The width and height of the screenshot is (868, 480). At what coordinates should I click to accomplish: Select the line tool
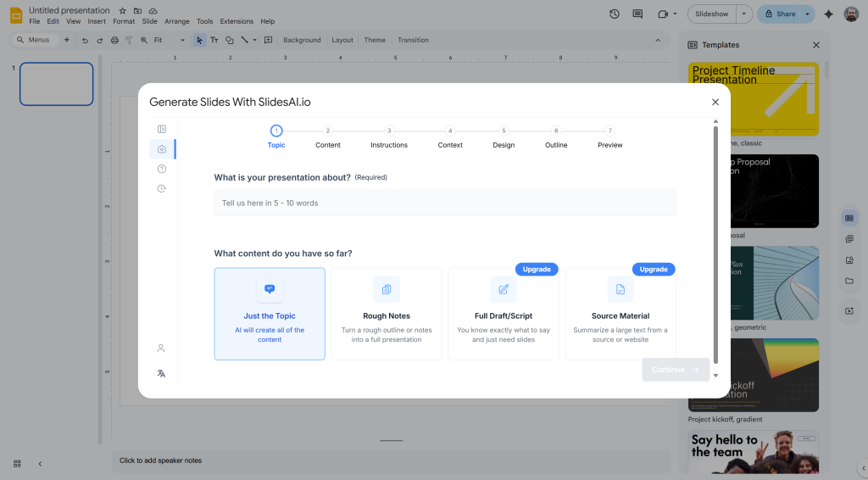(x=244, y=40)
